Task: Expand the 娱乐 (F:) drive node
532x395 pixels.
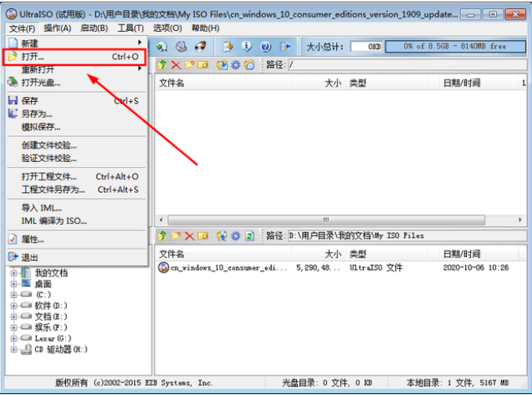Action: (x=14, y=327)
